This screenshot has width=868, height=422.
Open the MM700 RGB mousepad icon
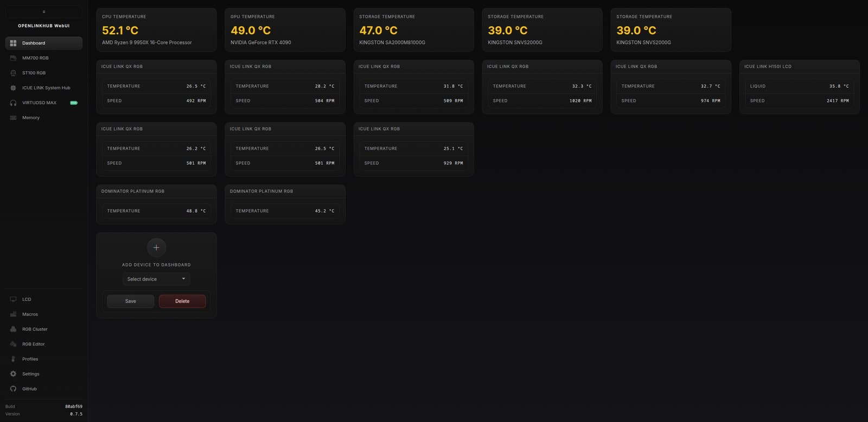[13, 58]
